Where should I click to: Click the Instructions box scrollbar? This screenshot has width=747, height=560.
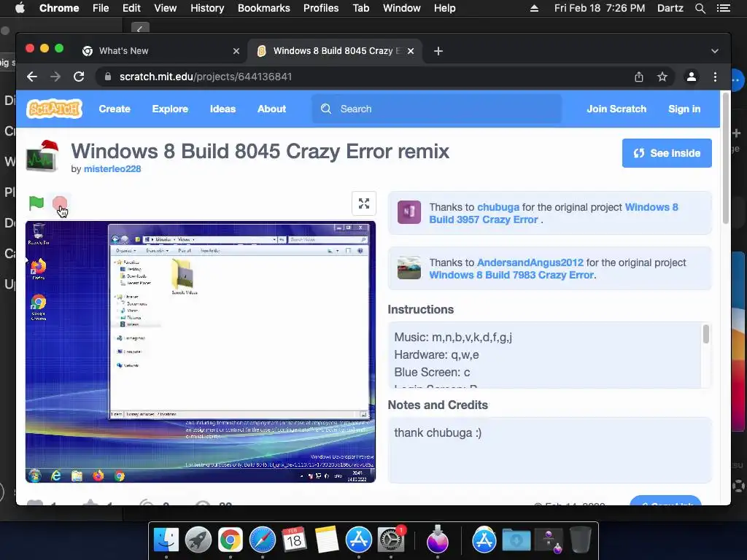pos(706,334)
